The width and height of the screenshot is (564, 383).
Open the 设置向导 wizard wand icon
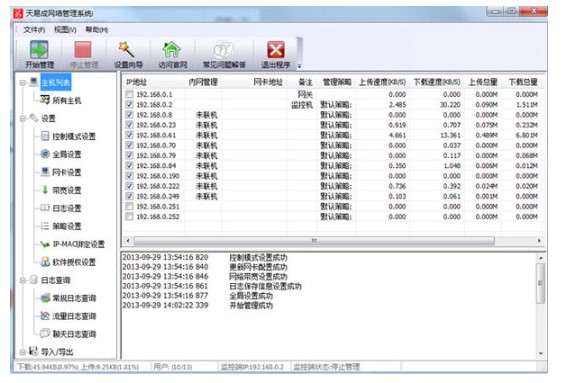click(x=127, y=49)
